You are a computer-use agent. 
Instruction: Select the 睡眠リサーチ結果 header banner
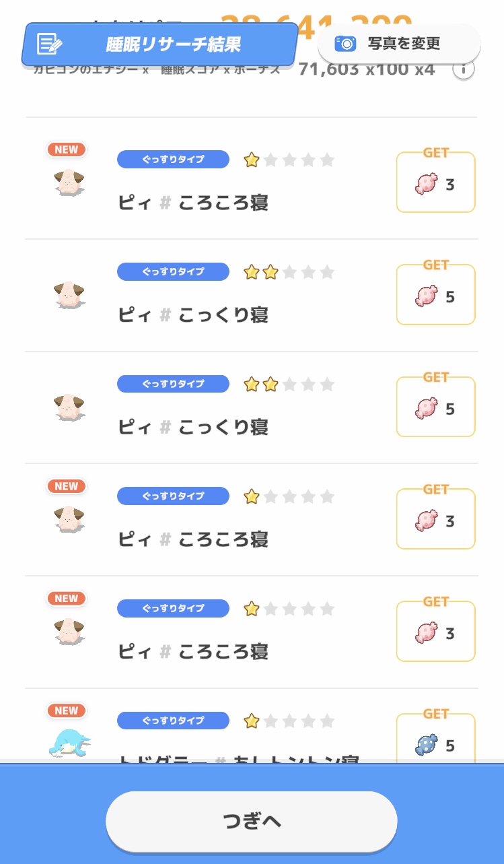159,44
